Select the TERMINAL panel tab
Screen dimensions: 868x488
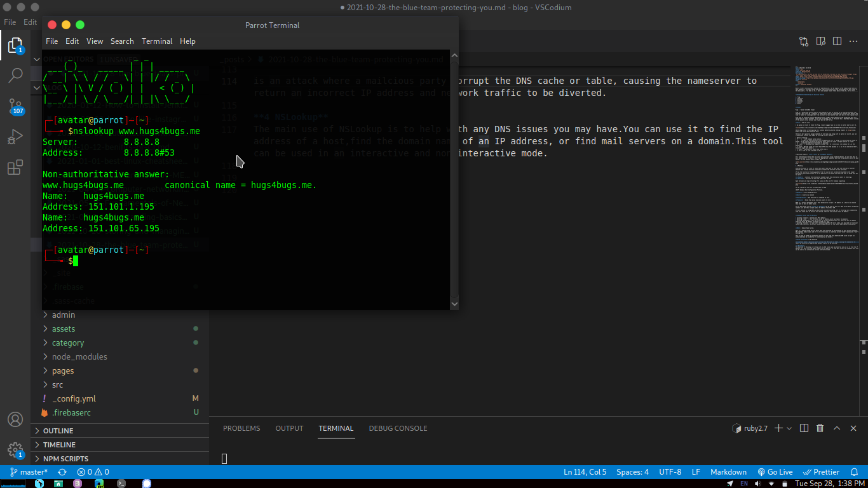336,428
